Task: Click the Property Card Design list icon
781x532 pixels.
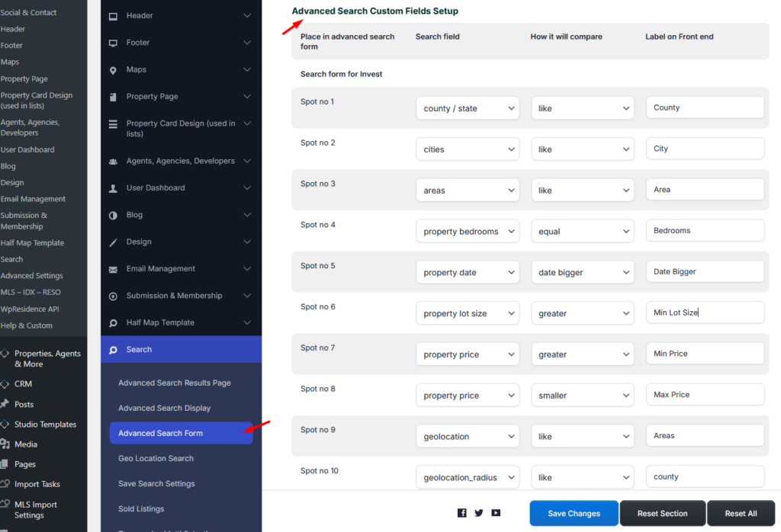Action: tap(113, 124)
